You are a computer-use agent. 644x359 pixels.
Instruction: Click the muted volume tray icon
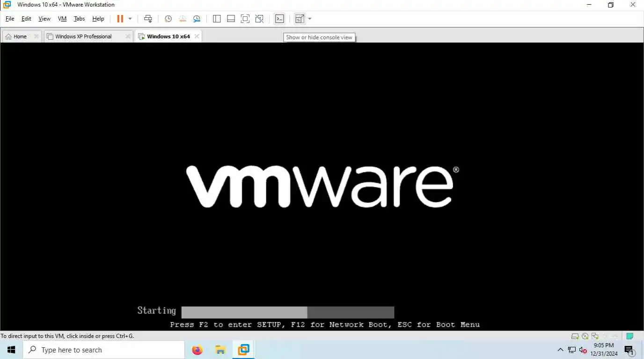583,350
